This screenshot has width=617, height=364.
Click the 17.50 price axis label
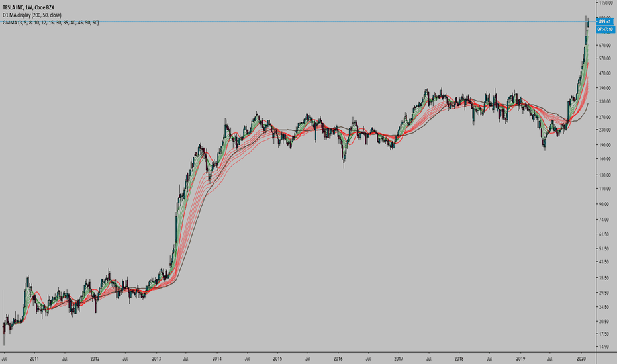[x=604, y=334]
